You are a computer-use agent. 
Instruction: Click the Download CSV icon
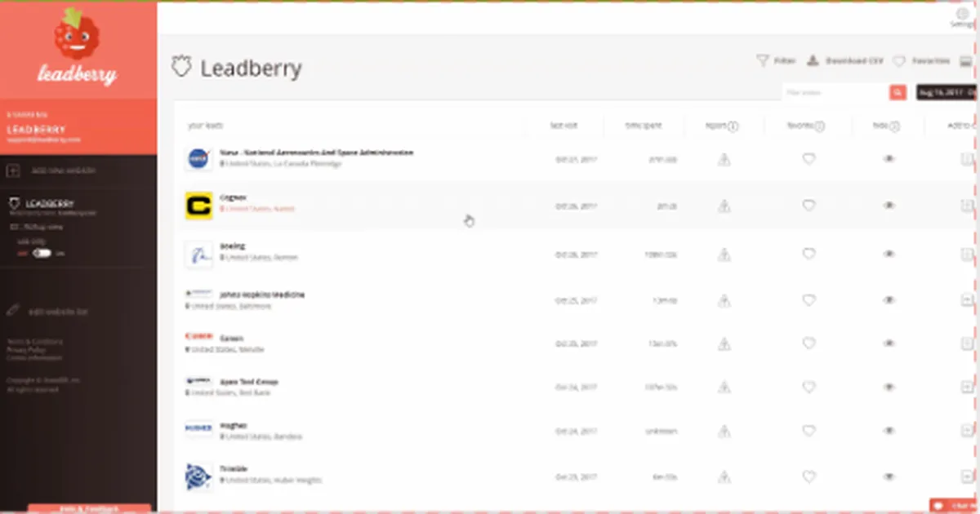point(813,60)
